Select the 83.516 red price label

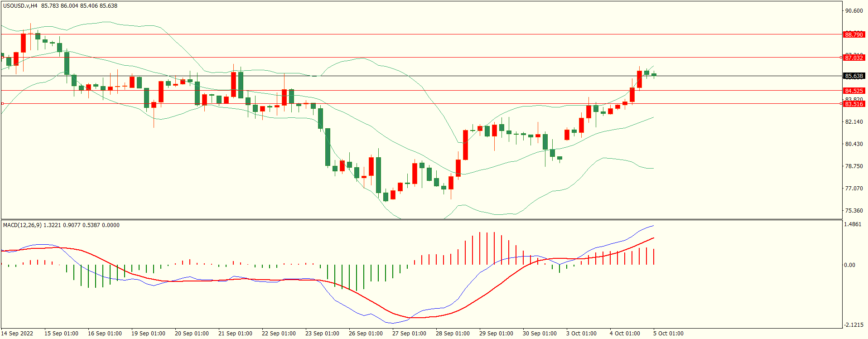coord(854,104)
